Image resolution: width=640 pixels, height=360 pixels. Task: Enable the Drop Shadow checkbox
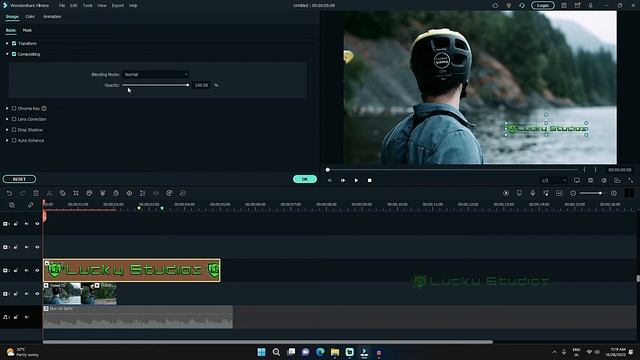tap(14, 130)
